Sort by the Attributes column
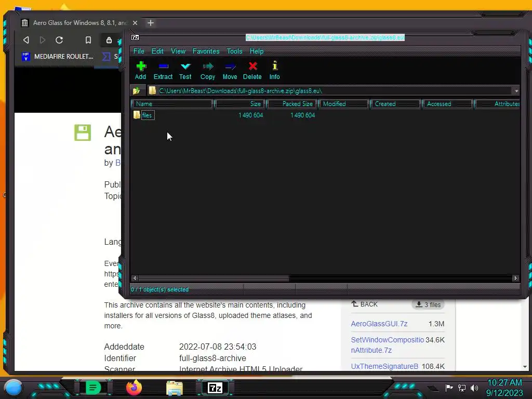Screen dimensions: 532x399 (x=497, y=104)
